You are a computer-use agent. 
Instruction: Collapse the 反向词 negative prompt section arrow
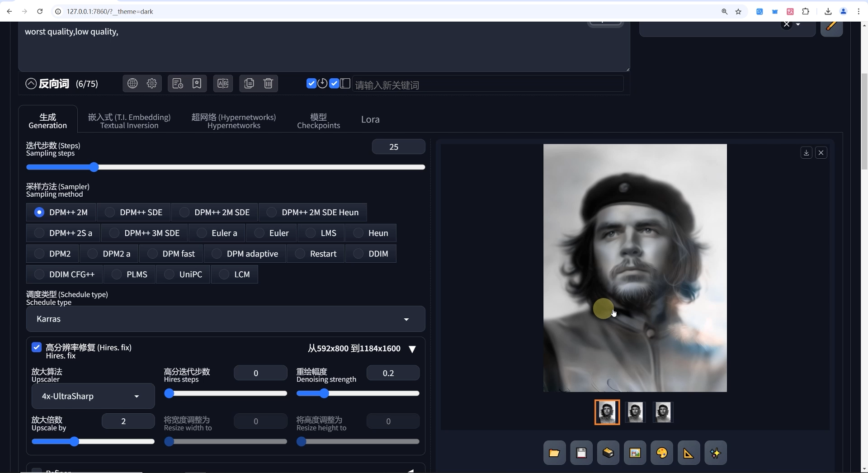(31, 84)
